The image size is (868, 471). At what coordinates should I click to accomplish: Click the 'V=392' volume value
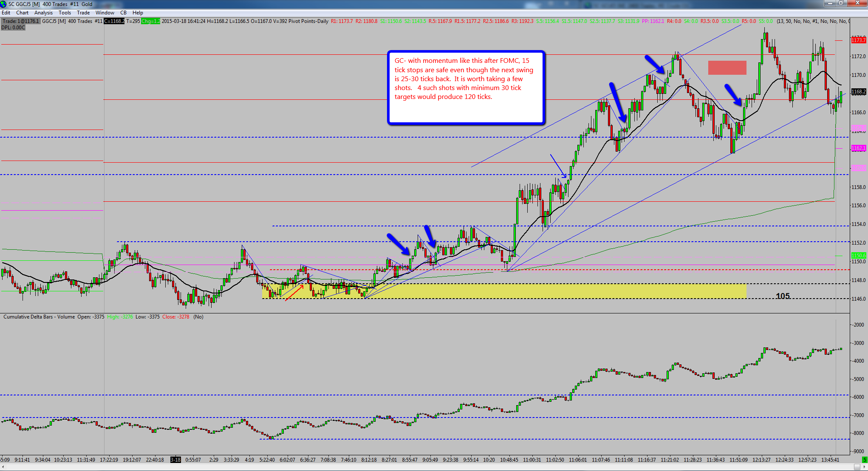tap(280, 21)
